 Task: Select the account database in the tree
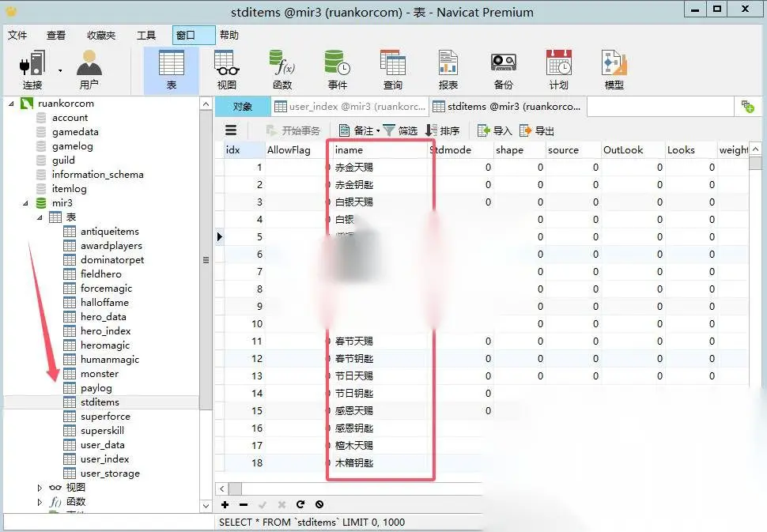[x=70, y=117]
